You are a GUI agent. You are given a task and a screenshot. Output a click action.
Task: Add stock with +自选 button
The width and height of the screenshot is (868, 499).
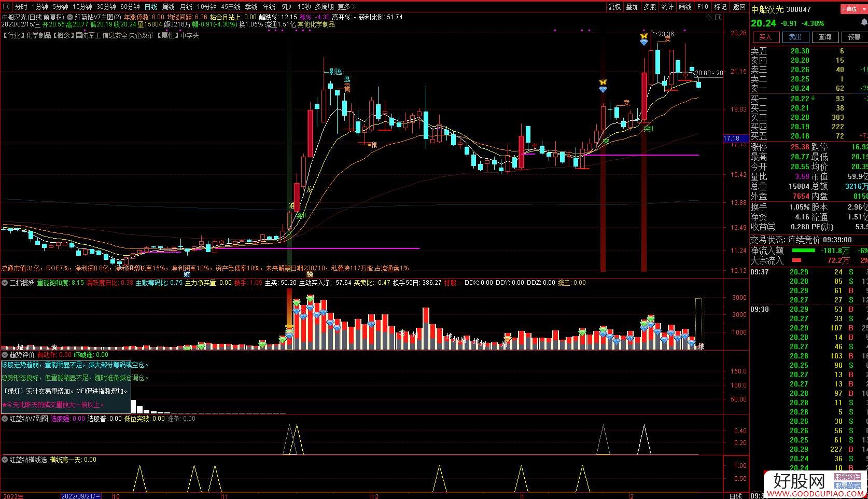[x=849, y=9]
